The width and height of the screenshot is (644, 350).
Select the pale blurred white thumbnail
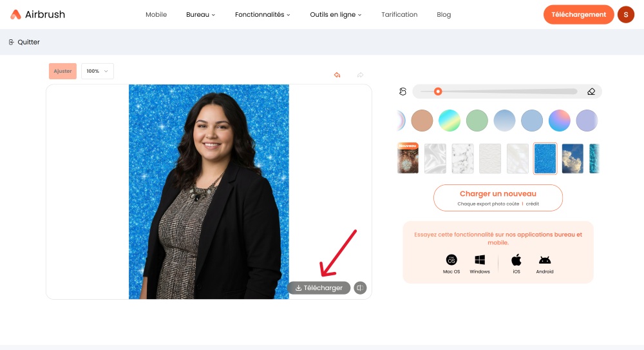(518, 159)
